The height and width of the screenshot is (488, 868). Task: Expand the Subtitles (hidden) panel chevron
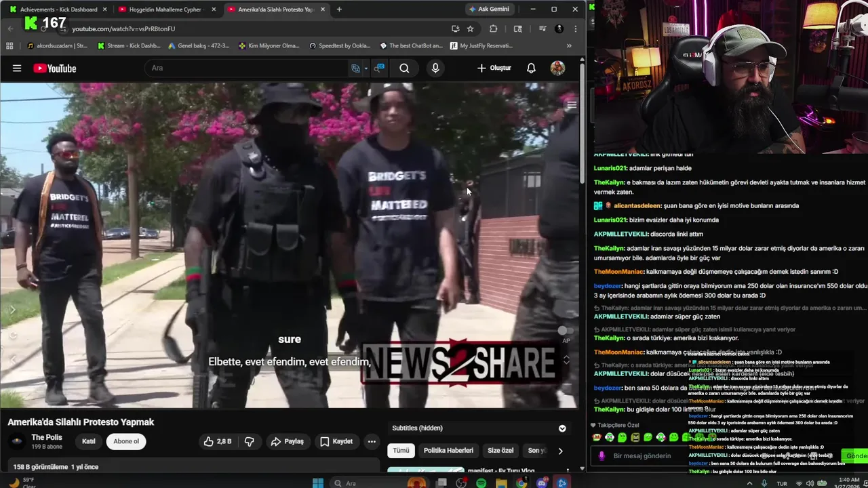[x=562, y=428]
